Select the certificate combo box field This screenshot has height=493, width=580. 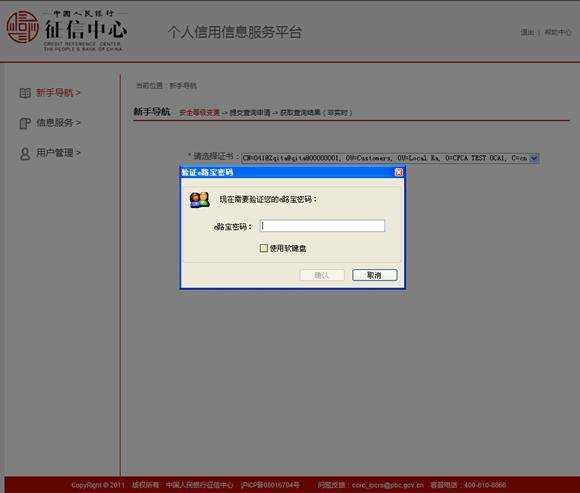click(390, 158)
